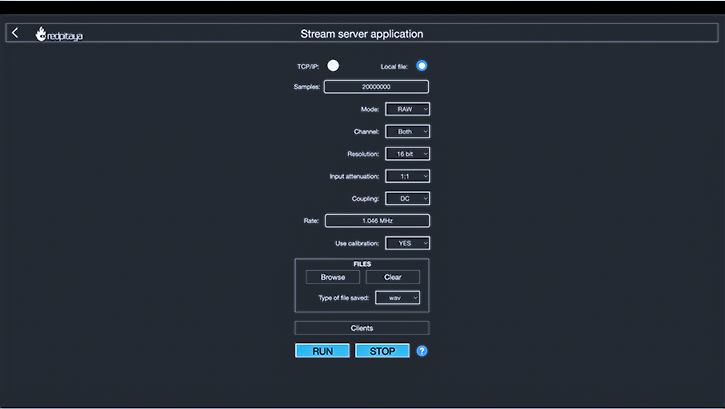Click the Browse files button
The image size is (725, 409).
[333, 277]
